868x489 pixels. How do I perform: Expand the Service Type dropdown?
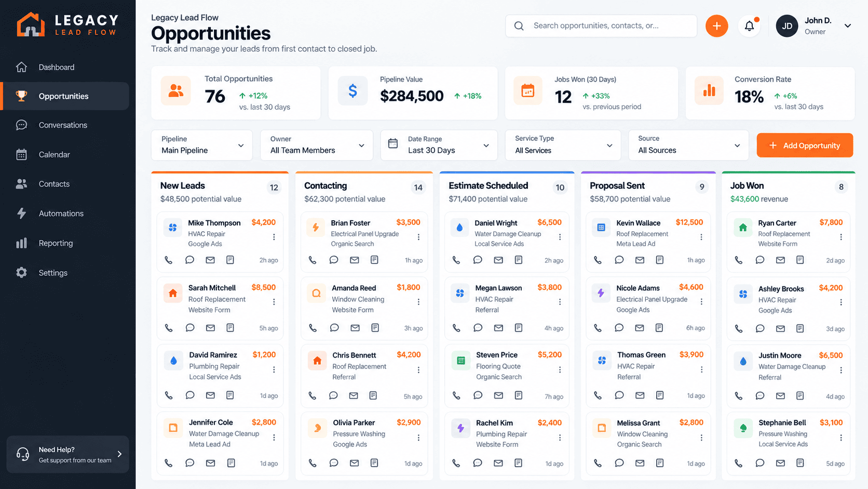tap(563, 145)
